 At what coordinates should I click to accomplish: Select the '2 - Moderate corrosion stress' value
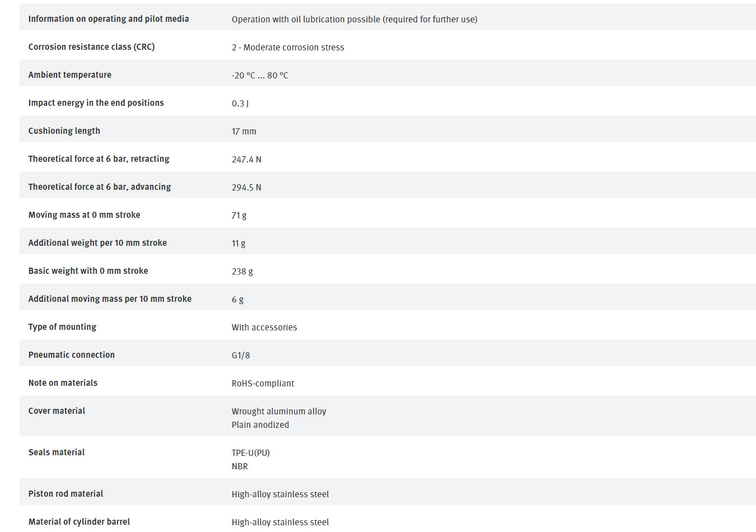click(x=288, y=48)
